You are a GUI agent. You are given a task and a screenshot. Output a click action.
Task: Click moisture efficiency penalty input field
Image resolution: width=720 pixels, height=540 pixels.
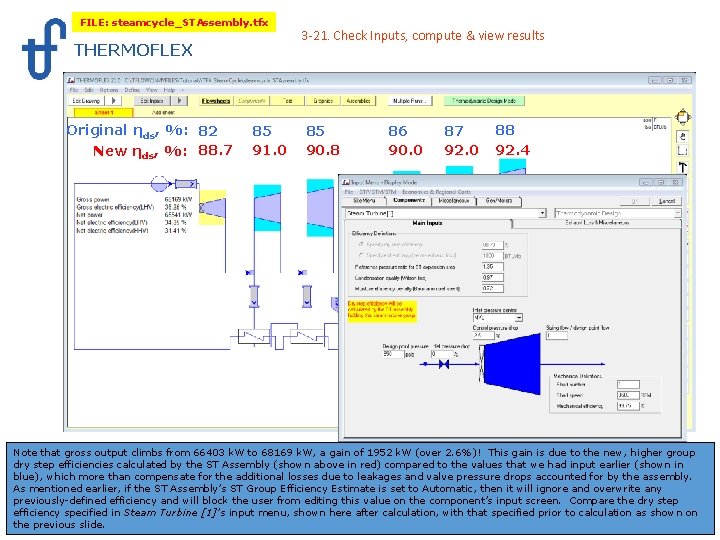pyautogui.click(x=492, y=288)
